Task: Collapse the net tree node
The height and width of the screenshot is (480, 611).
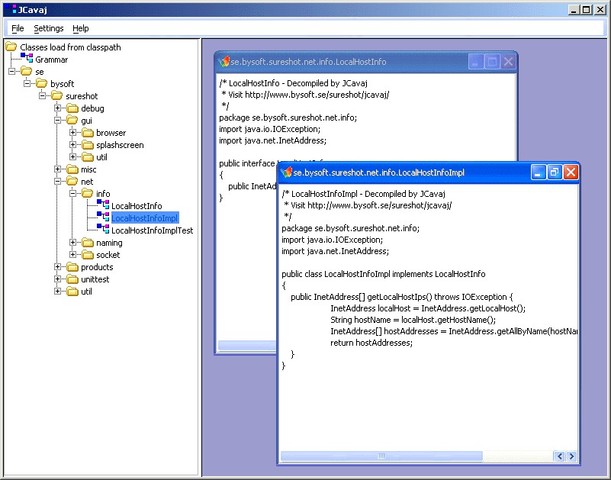Action: pyautogui.click(x=58, y=181)
